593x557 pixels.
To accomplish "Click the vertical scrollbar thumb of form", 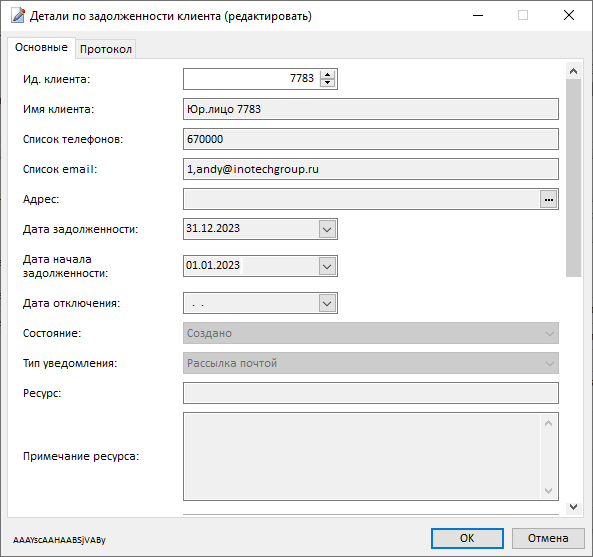I will coord(573,178).
